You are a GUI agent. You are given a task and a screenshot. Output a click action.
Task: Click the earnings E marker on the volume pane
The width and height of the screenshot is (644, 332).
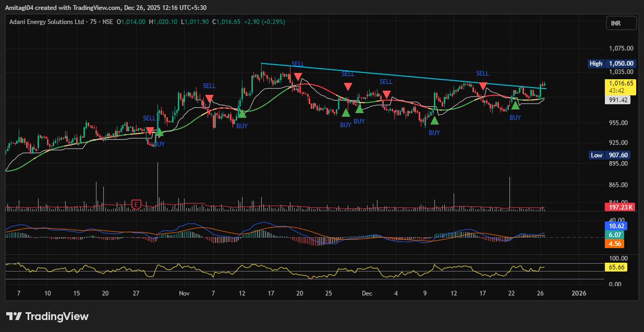[x=136, y=204]
